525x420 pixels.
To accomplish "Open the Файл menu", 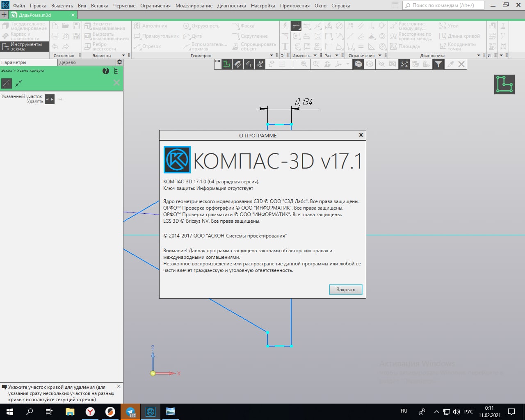I will [x=19, y=6].
